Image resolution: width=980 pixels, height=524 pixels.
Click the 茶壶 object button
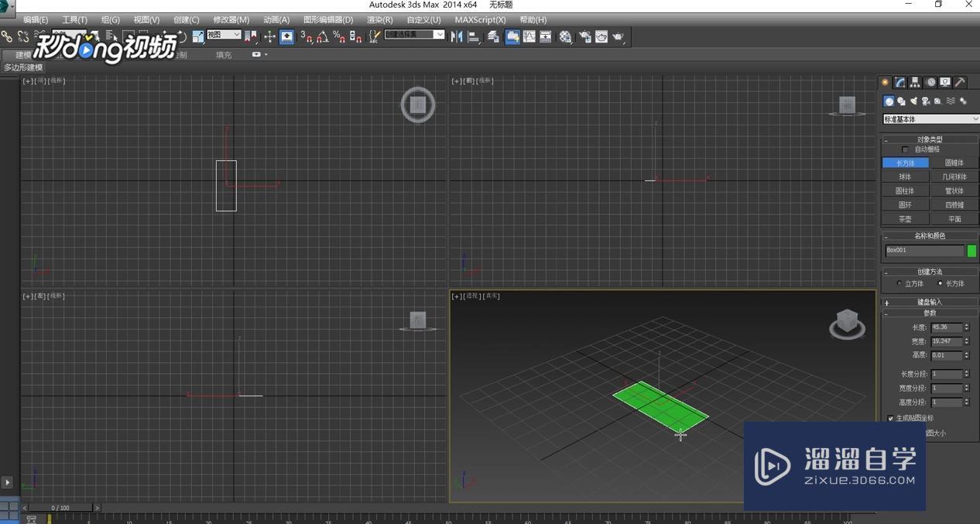click(x=905, y=219)
